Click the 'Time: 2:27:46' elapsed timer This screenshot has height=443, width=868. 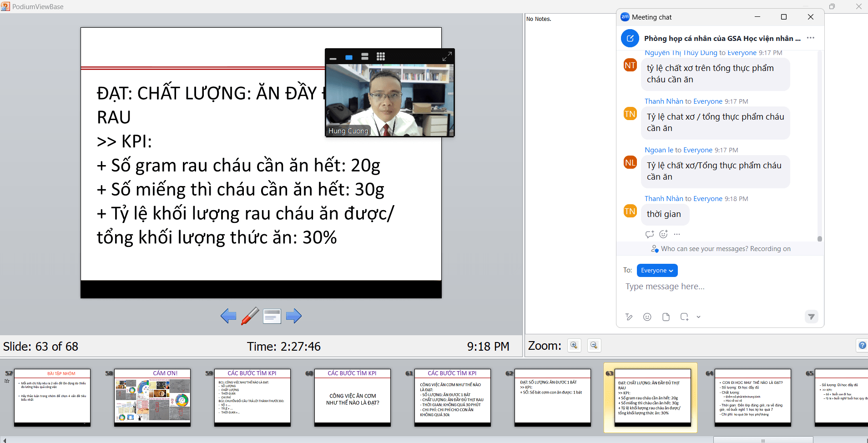[284, 347]
